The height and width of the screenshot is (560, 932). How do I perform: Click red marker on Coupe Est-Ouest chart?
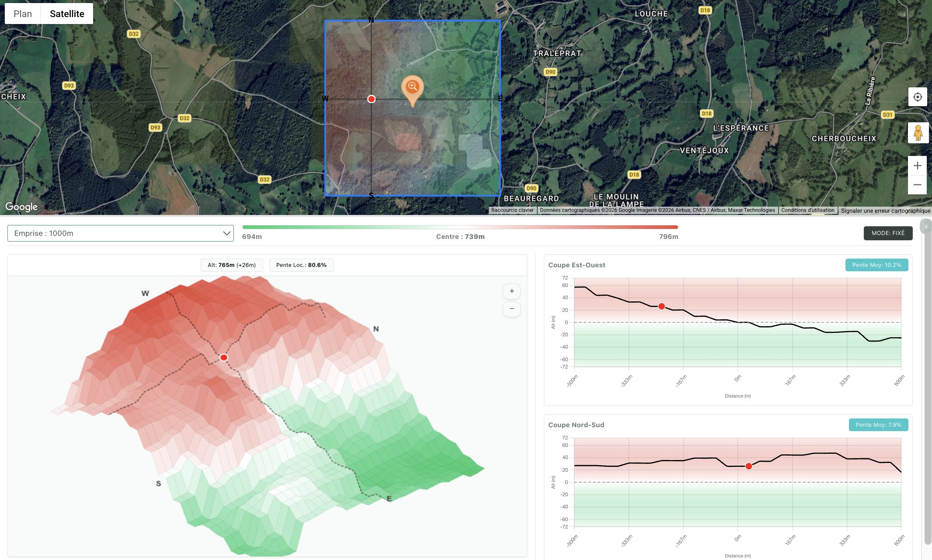661,306
